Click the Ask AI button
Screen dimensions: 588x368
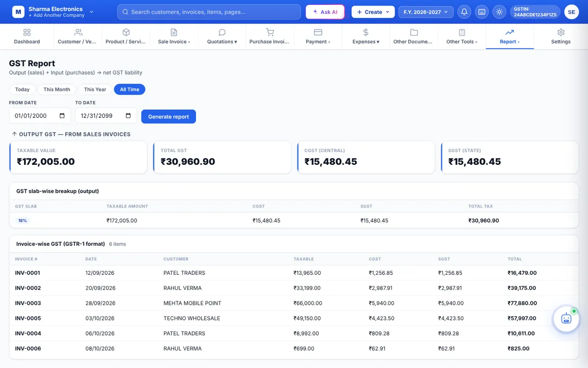(325, 12)
